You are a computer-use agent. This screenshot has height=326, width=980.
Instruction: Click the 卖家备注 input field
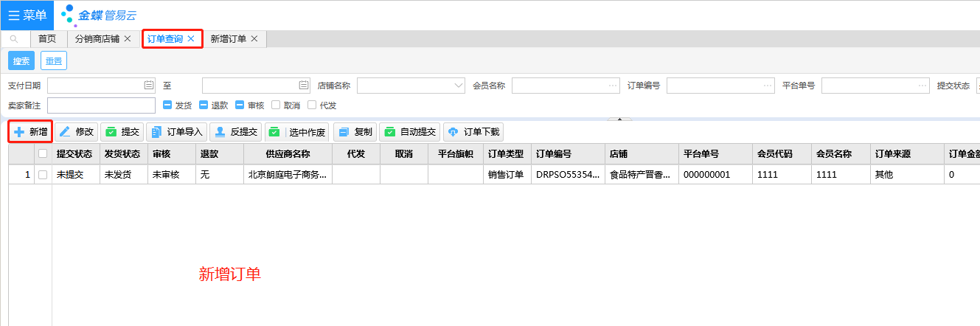pyautogui.click(x=101, y=105)
